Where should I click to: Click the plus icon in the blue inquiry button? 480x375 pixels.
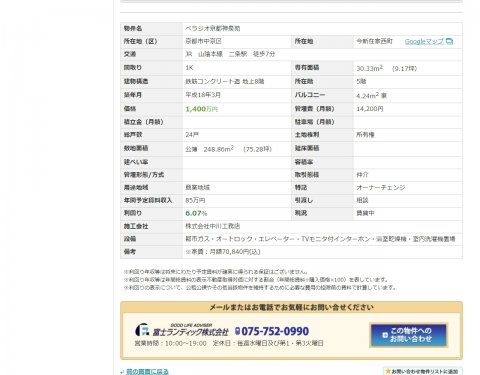tap(385, 335)
